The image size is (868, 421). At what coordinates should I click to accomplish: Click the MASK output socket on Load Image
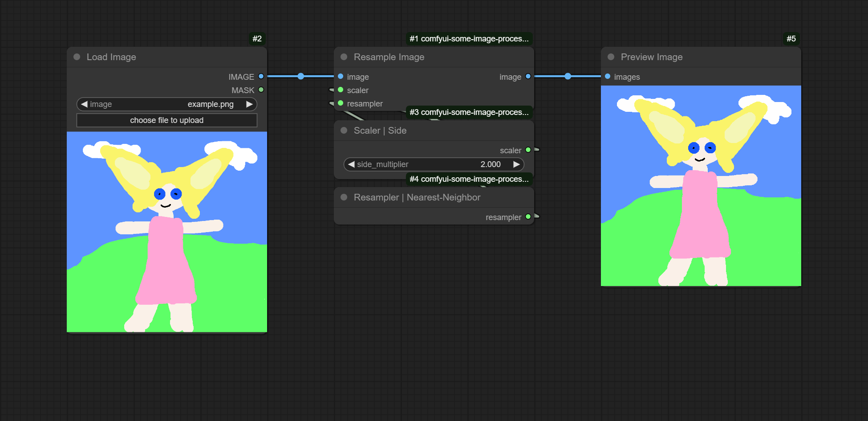click(x=261, y=90)
